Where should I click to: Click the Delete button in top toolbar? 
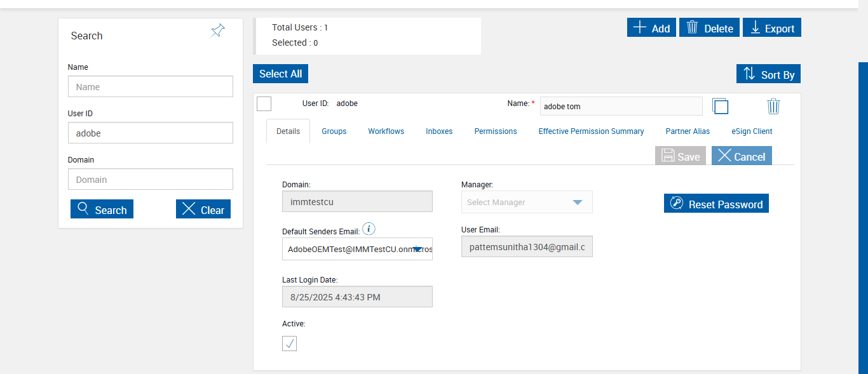pyautogui.click(x=709, y=28)
